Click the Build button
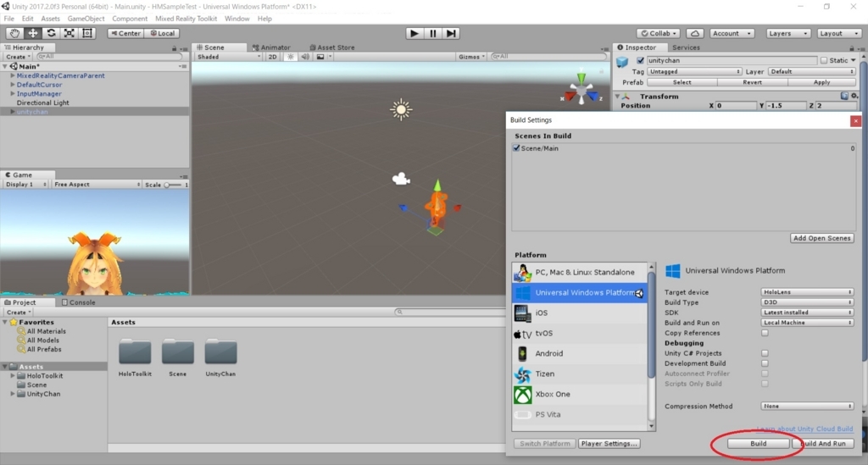Image resolution: width=868 pixels, height=465 pixels. coord(759,444)
